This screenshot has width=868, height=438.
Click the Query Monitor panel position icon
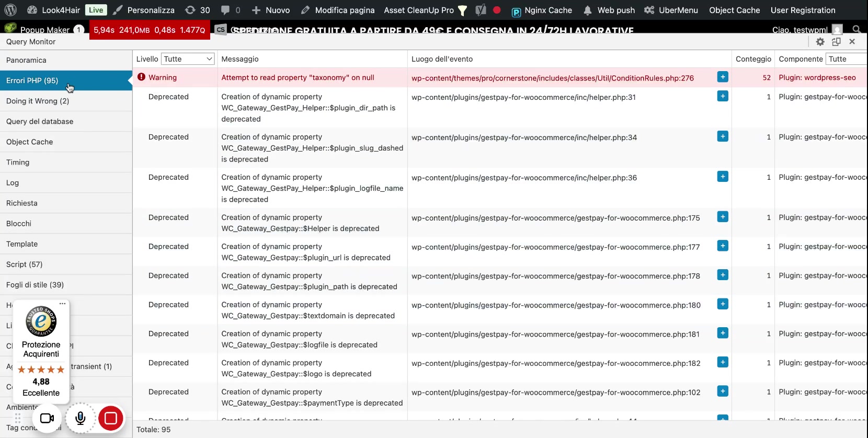coord(836,42)
